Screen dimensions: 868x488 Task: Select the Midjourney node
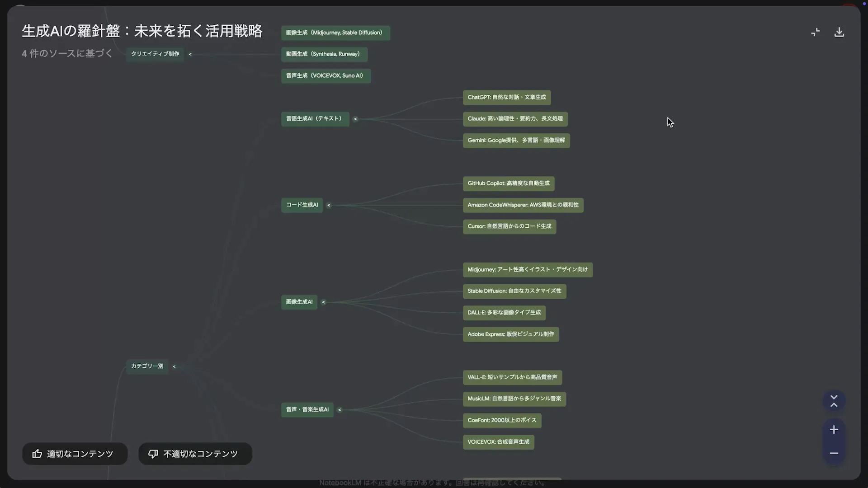point(528,269)
